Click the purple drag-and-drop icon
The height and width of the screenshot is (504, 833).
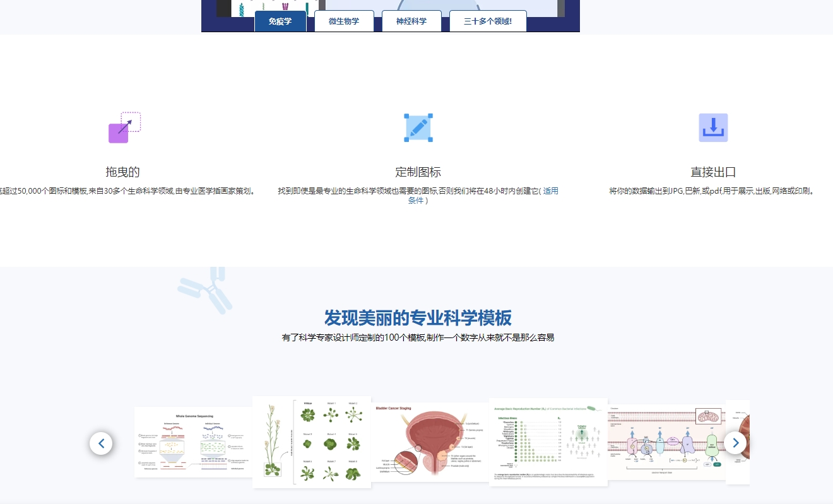[124, 127]
